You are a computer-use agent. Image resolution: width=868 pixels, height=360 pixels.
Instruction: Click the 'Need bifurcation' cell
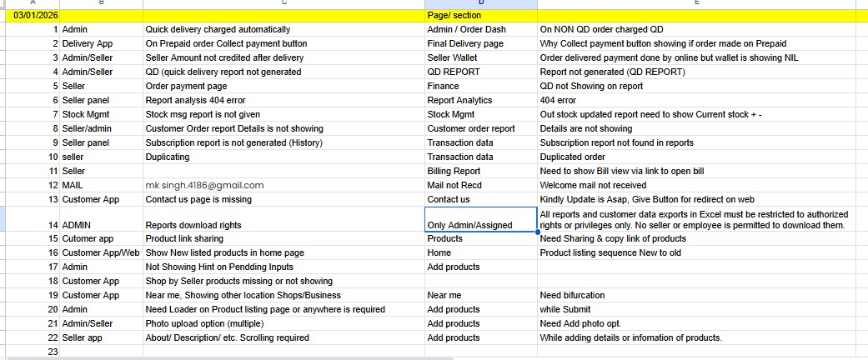point(702,296)
